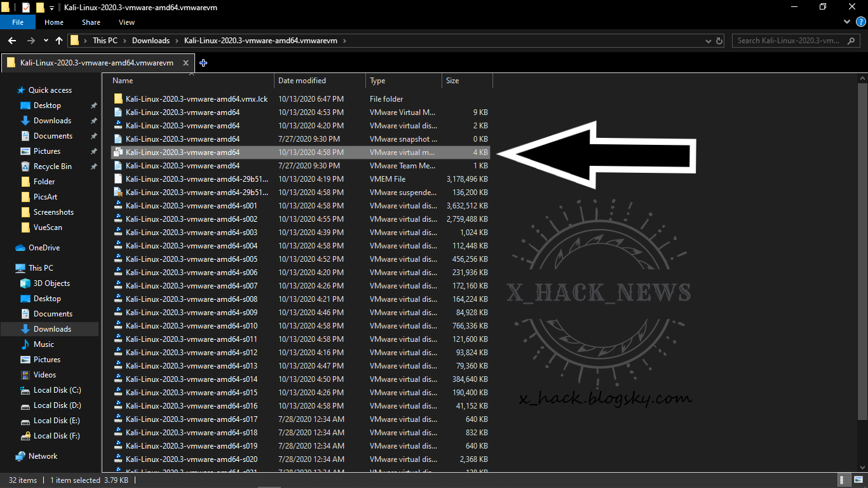Click the chevron after the Kali-Linux breadcrumb
This screenshot has height=488, width=868.
[344, 41]
